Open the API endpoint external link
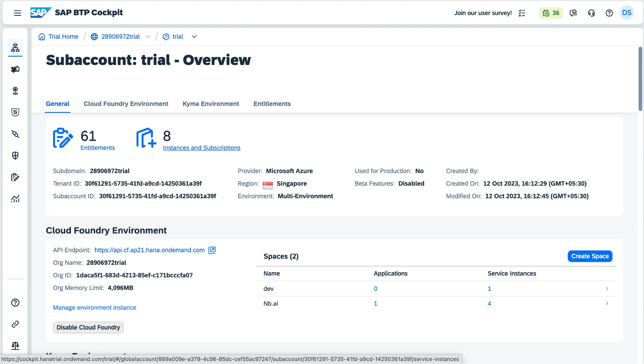The image size is (644, 364). click(x=212, y=250)
